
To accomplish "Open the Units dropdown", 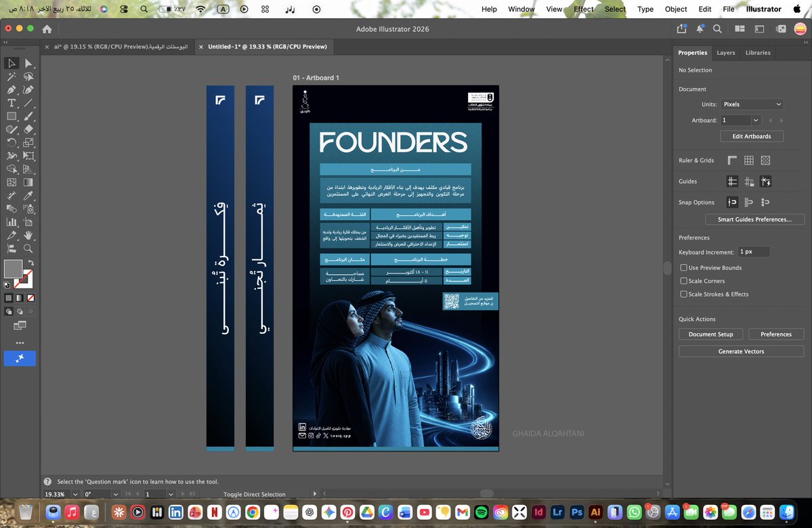I will (752, 104).
